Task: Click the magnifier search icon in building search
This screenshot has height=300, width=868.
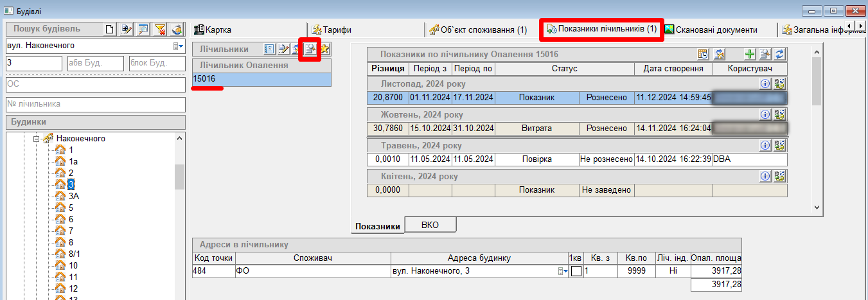Action: pos(143,30)
